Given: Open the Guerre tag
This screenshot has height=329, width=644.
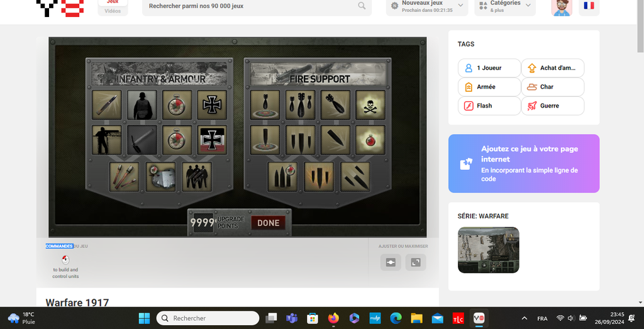Looking at the screenshot, I should point(552,106).
